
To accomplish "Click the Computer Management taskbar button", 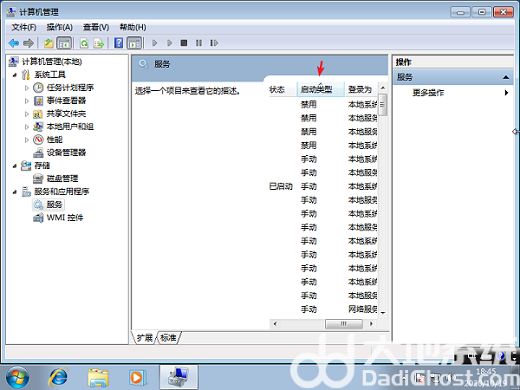I will coord(178,377).
